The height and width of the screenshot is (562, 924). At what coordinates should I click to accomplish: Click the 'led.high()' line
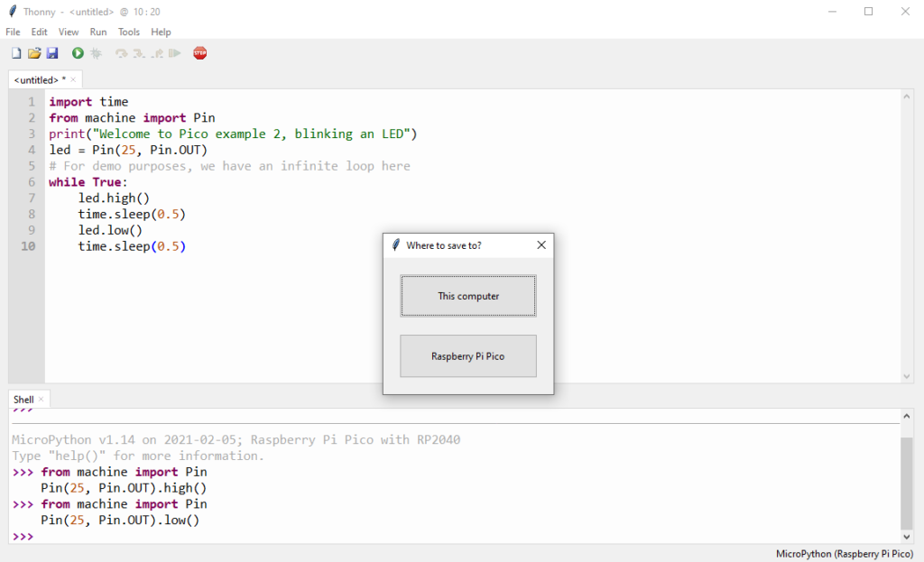pos(114,198)
